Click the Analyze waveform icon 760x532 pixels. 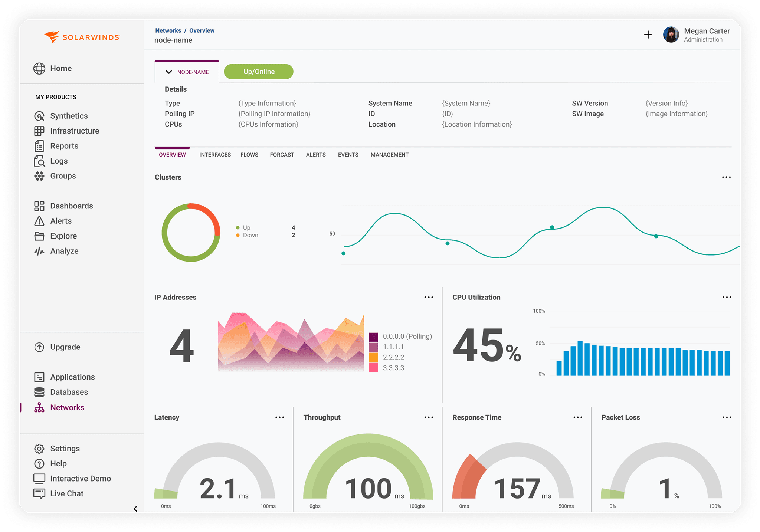click(x=39, y=251)
